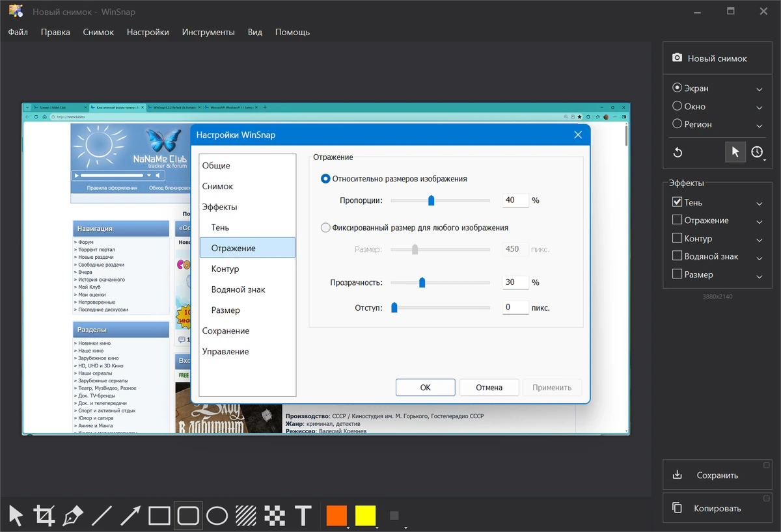
Task: Select the Экран capture mode radio button
Action: tap(678, 88)
